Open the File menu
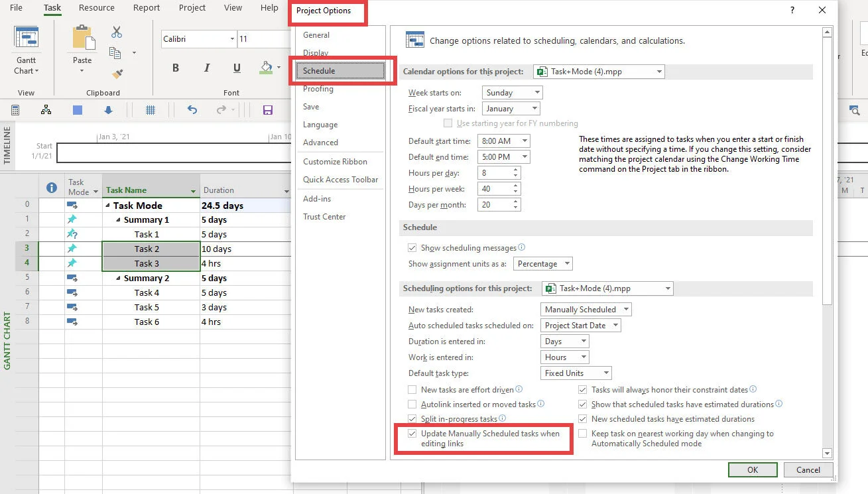The image size is (868, 494). 16,8
